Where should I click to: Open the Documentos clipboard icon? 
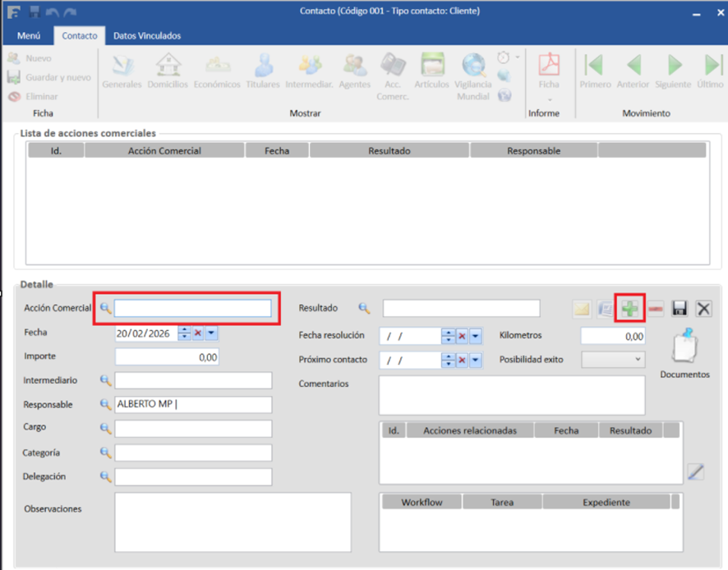tap(684, 348)
